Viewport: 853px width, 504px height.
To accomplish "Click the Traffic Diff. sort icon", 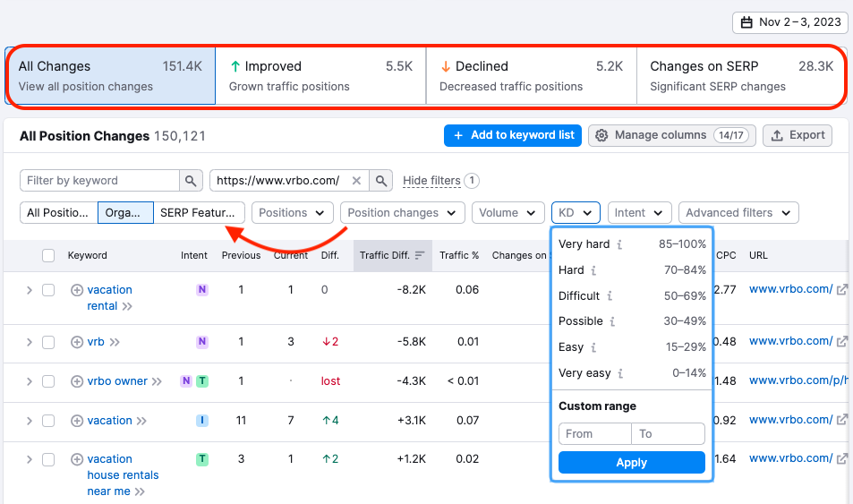I will (x=420, y=256).
